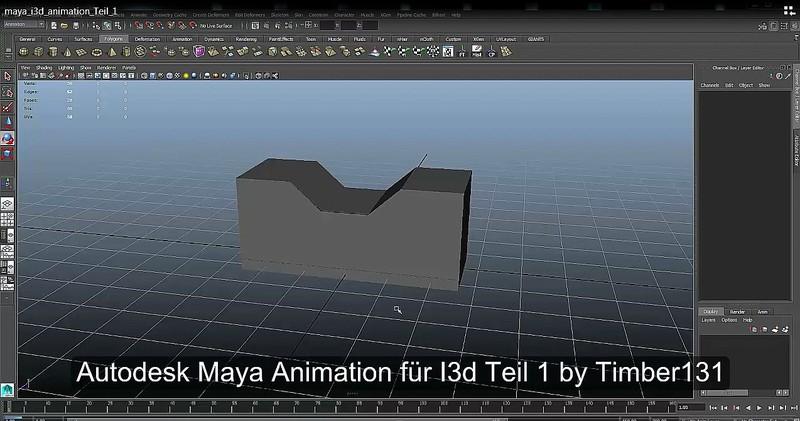This screenshot has height=421, width=800.
Task: Select the Anim layer tab
Action: point(762,311)
